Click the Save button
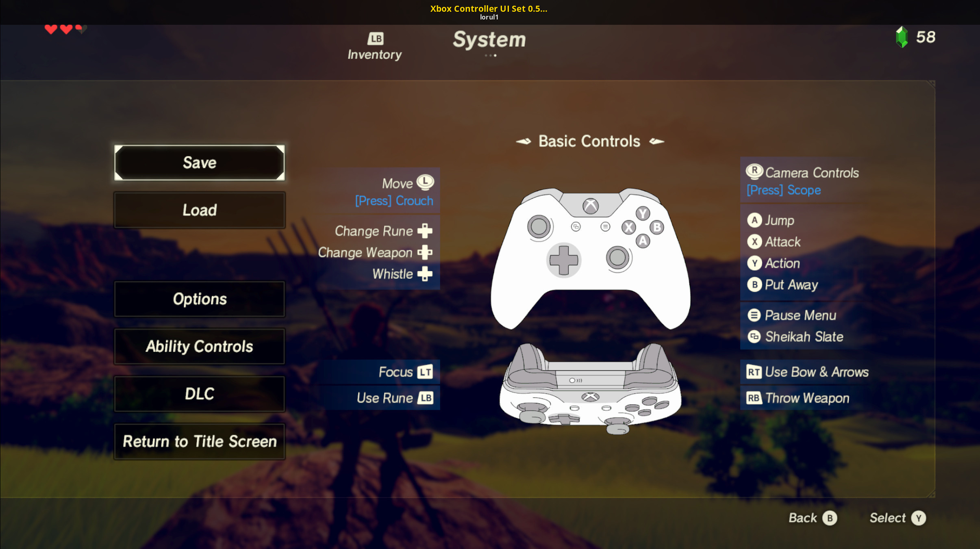The width and height of the screenshot is (980, 549). tap(199, 162)
